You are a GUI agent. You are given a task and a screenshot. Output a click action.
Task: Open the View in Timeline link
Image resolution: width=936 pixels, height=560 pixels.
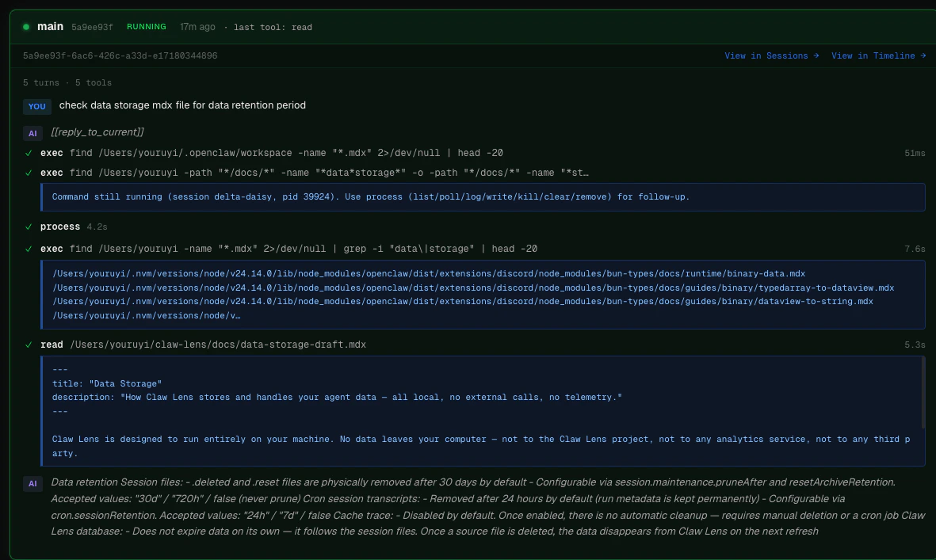pyautogui.click(x=878, y=55)
